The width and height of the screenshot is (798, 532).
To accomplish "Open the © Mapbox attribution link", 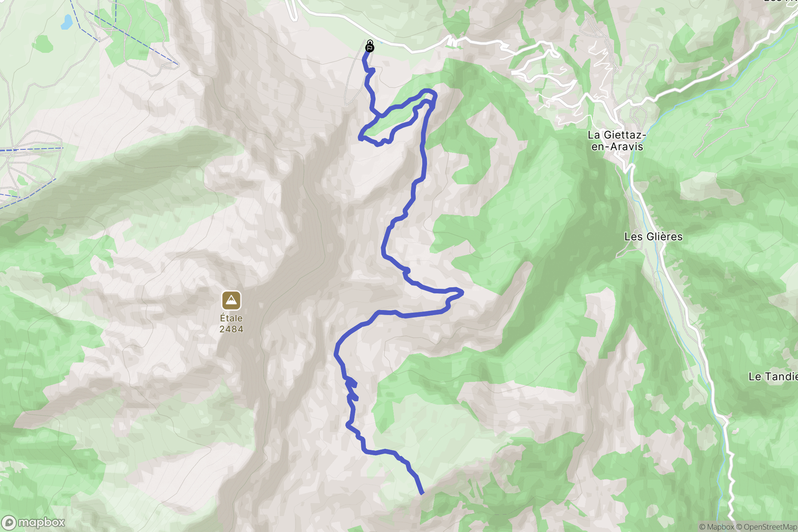I will (x=717, y=527).
